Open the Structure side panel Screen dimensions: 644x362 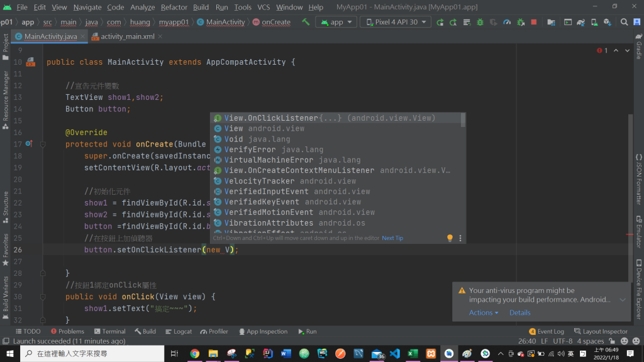tap(5, 207)
